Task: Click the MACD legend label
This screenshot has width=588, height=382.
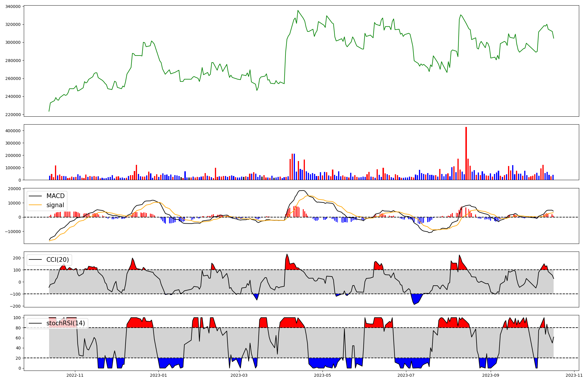Action: point(55,196)
